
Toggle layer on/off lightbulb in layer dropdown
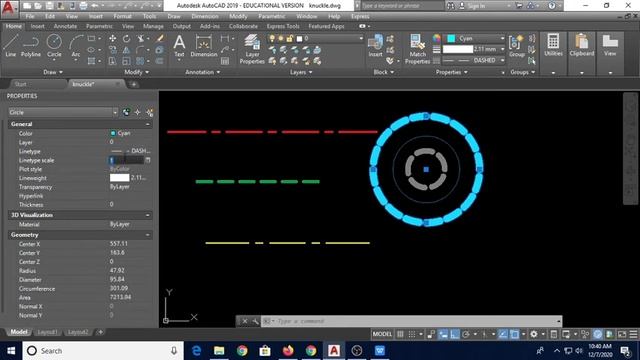coord(272,38)
